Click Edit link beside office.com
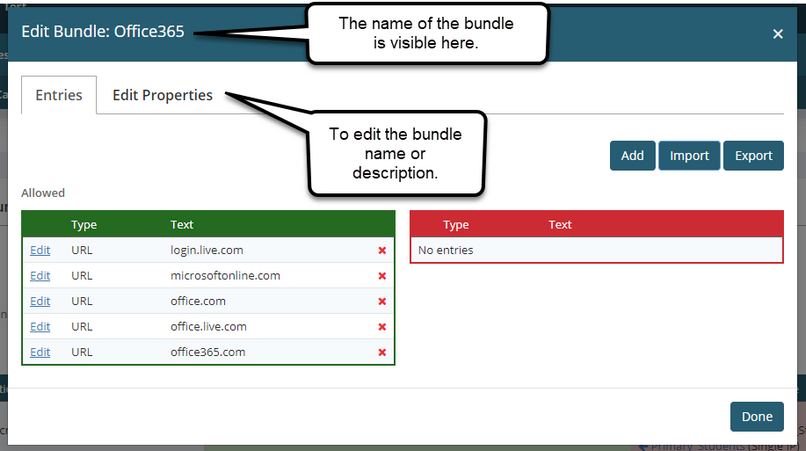Viewport: 806px width, 451px height. coord(40,301)
